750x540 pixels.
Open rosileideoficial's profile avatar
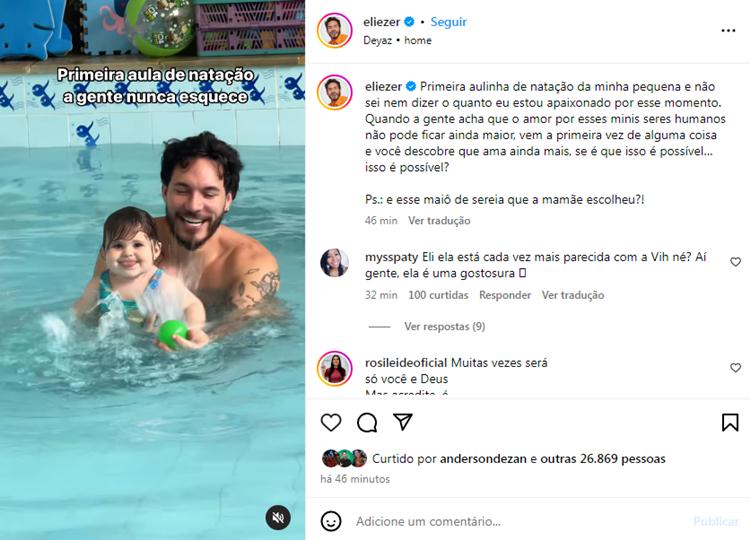[x=334, y=368]
